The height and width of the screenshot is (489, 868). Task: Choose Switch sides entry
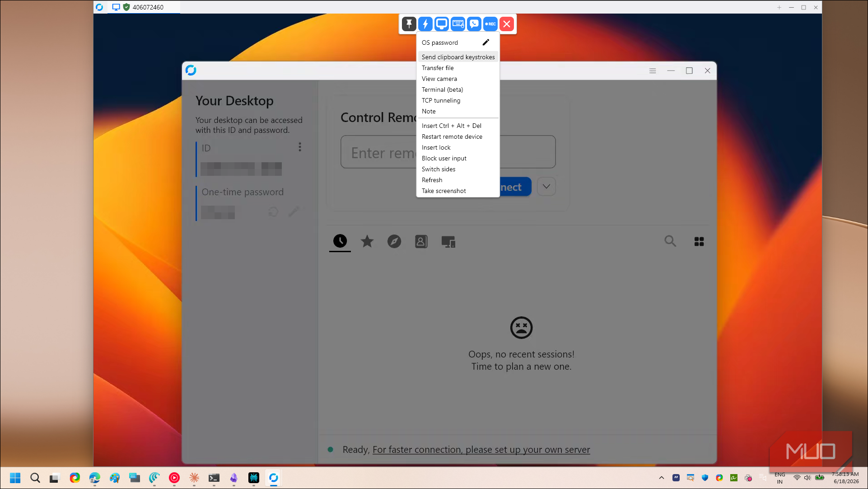[x=458, y=169]
